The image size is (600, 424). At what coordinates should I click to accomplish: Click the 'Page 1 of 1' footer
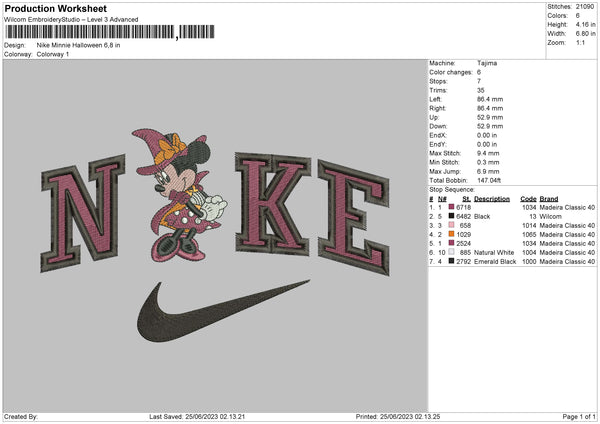pyautogui.click(x=579, y=416)
